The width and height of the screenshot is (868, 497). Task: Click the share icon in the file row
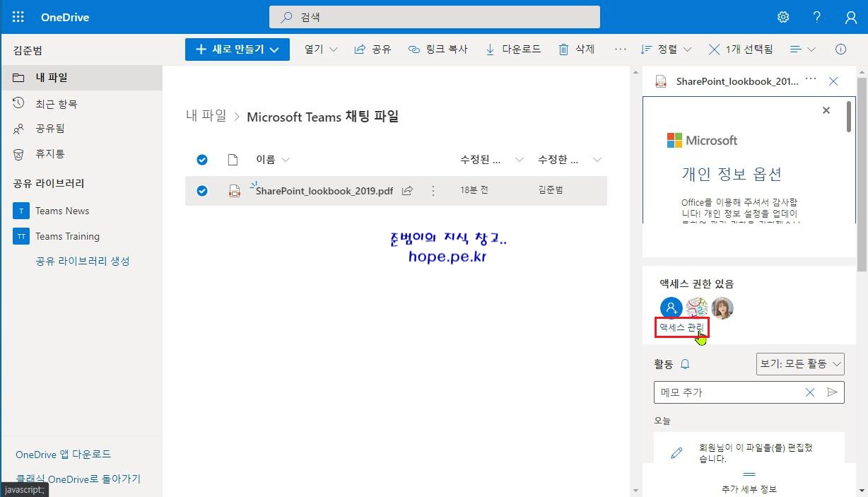coord(408,191)
